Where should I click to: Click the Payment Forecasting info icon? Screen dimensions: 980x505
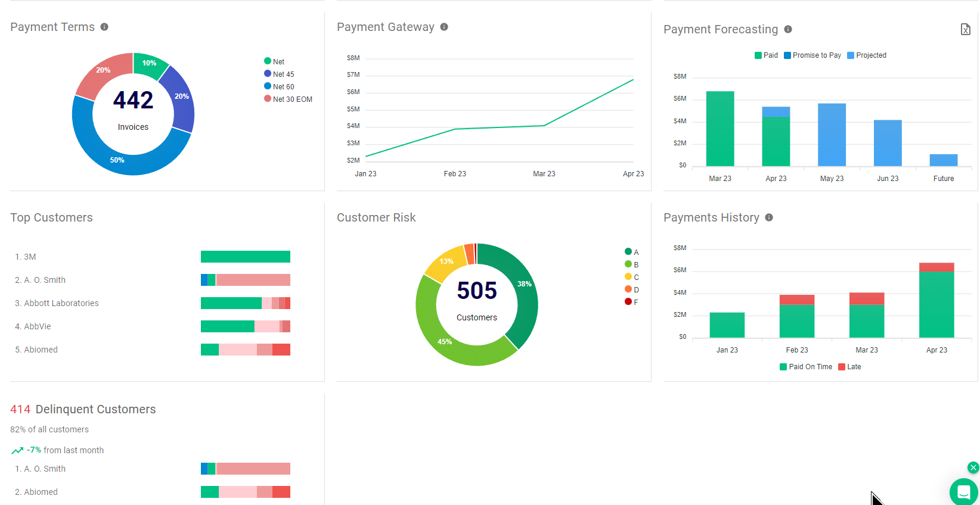click(x=788, y=29)
